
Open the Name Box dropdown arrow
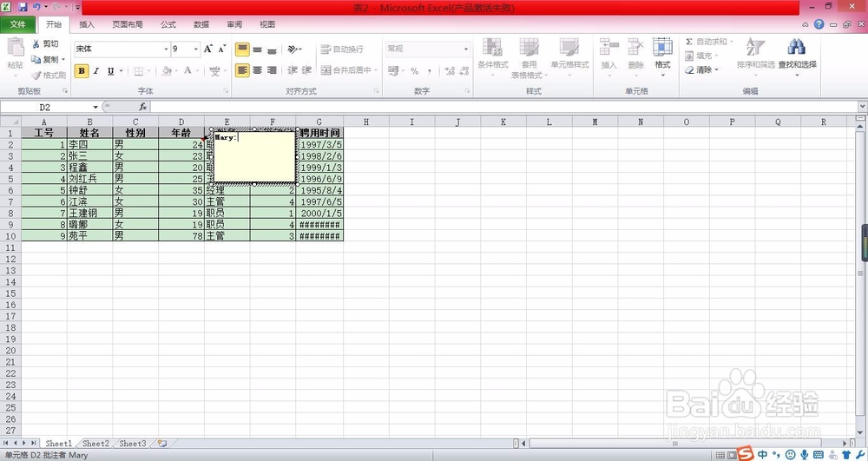95,107
